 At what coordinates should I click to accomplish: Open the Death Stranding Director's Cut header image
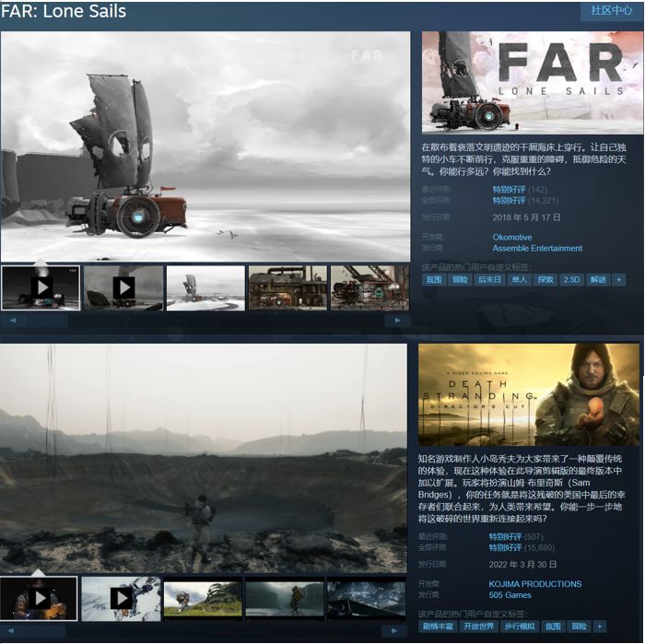click(529, 395)
